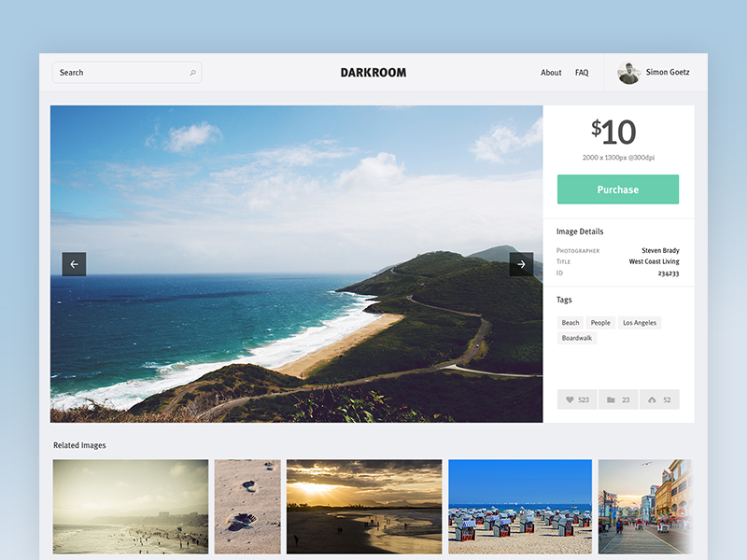Go to previous image with left arrow
Screen dimensions: 747x560
[x=75, y=264]
